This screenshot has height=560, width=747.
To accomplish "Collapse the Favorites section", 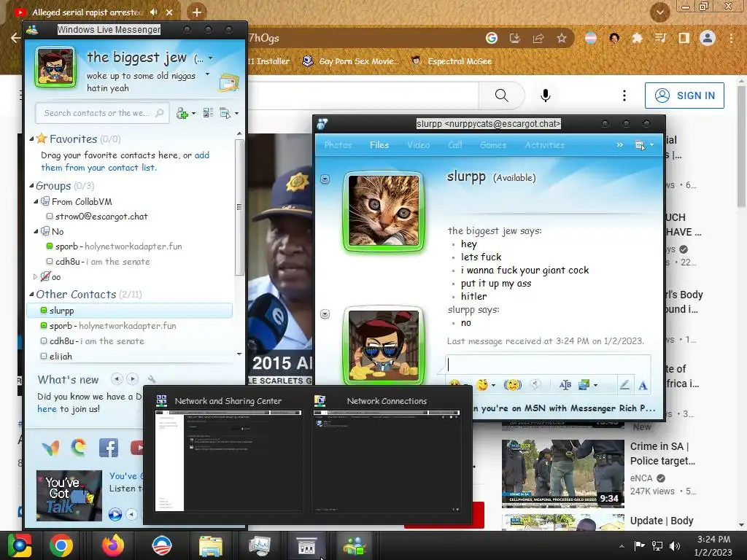I will [x=31, y=139].
